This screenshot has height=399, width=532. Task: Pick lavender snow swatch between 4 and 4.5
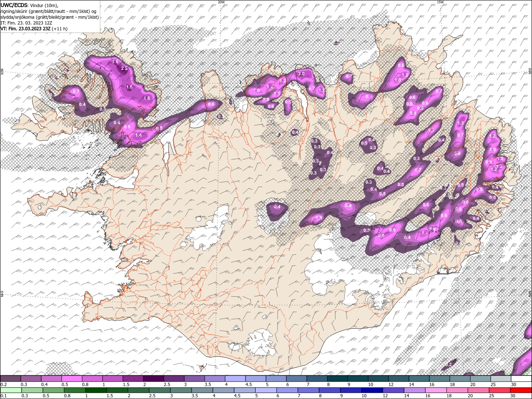tap(235, 379)
